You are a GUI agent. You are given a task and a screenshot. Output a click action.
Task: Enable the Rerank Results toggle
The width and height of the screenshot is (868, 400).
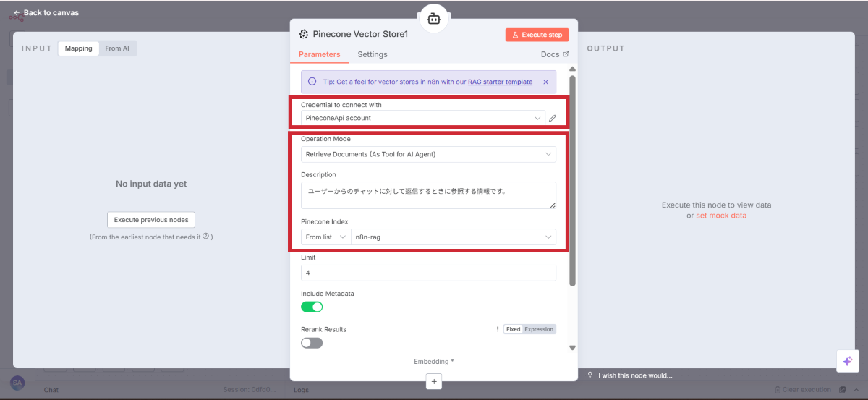click(x=312, y=343)
